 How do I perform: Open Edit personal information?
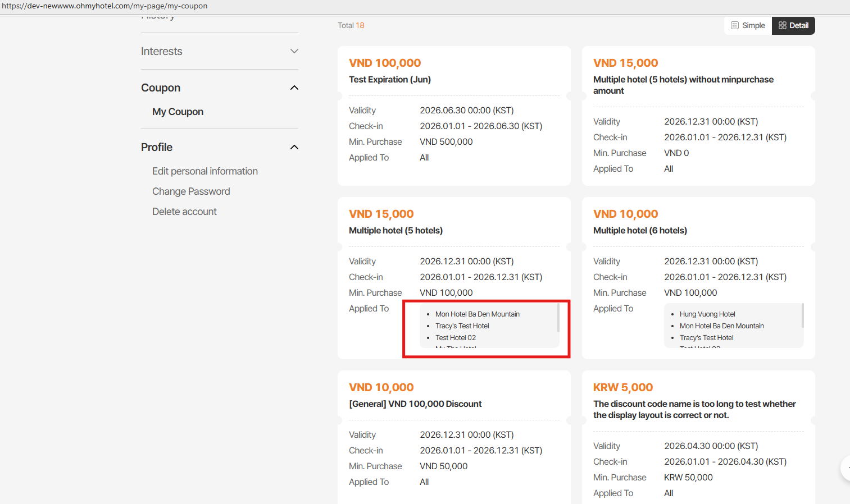click(x=204, y=171)
